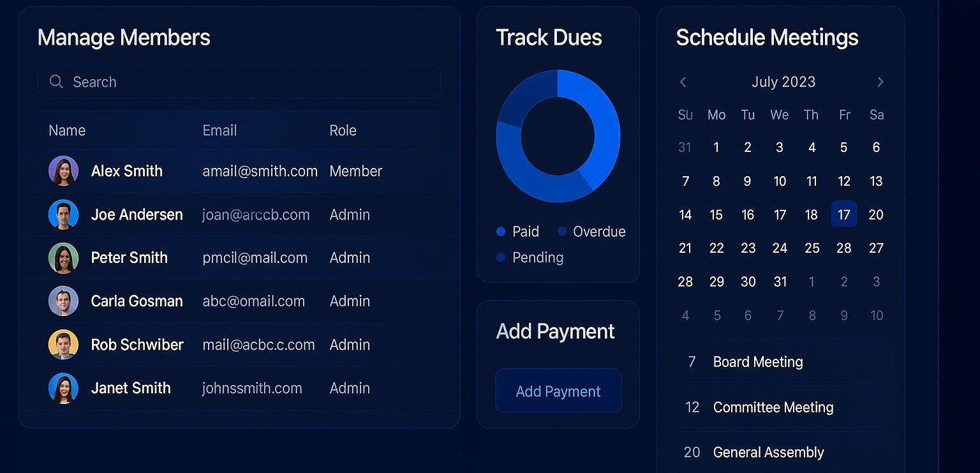This screenshot has height=473, width=980.
Task: Sort table by the Role column
Action: click(343, 130)
